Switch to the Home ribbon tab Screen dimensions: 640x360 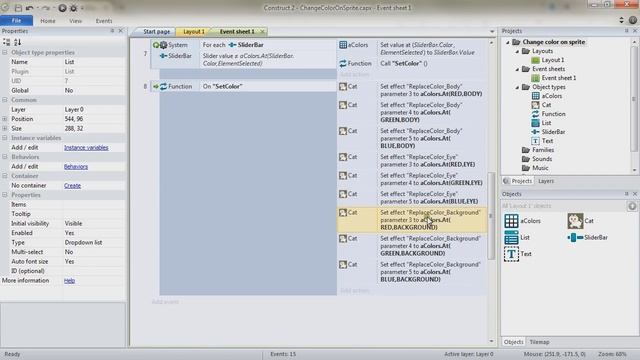(48, 21)
